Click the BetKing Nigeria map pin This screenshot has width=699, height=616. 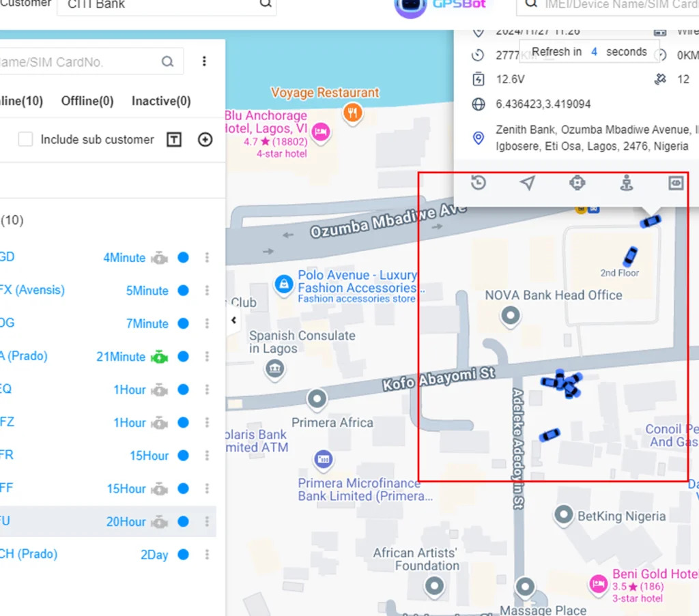(x=563, y=515)
